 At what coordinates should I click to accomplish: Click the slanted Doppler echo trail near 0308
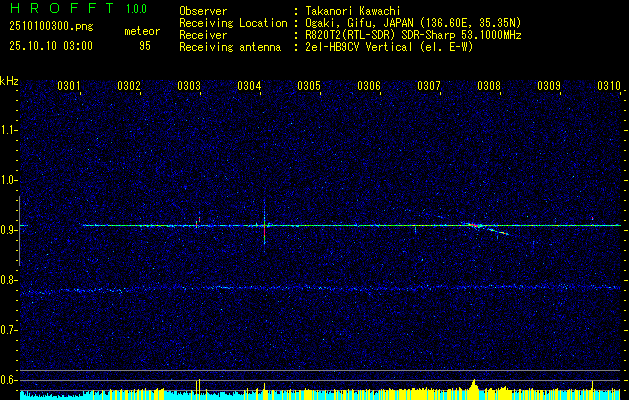pos(484,228)
